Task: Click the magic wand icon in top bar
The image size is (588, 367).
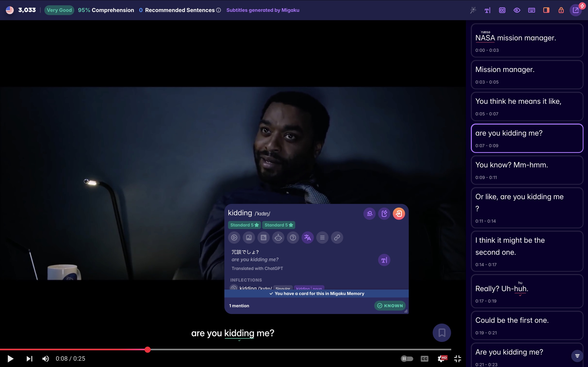Action: coord(473,10)
